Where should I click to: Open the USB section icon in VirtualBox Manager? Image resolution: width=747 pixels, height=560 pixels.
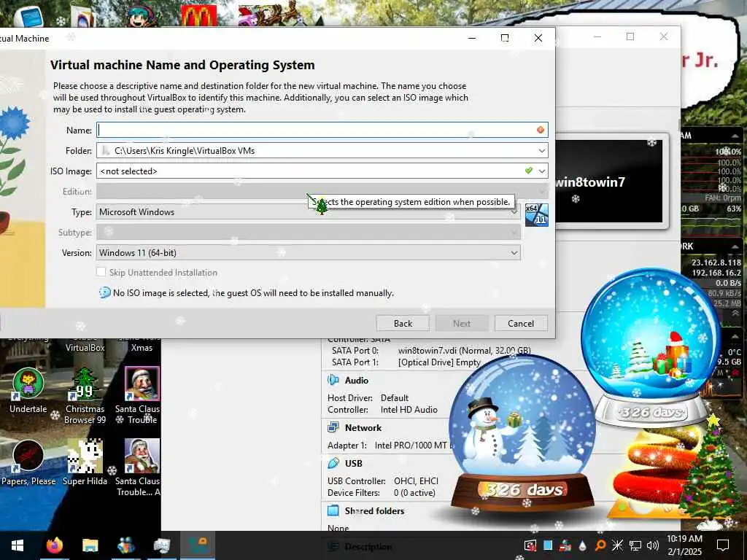click(333, 463)
